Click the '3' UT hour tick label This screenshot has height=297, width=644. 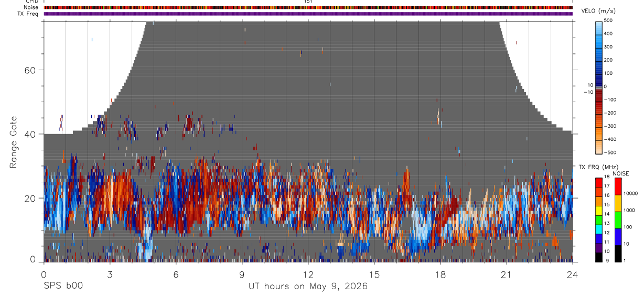(110, 274)
